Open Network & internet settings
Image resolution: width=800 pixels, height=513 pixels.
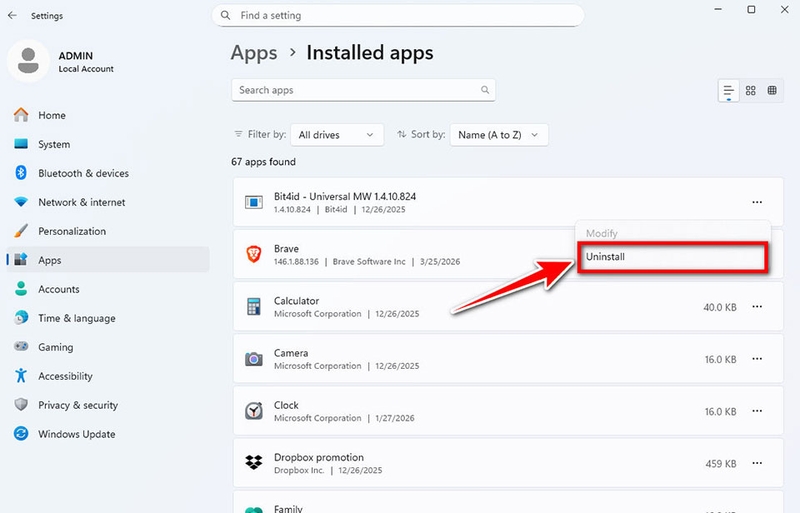pos(108,202)
